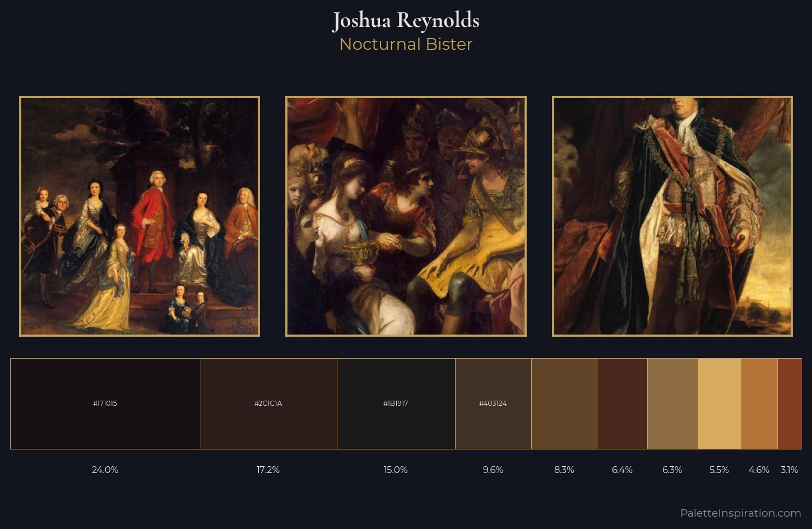This screenshot has height=529, width=812.
Task: Click the 3.1% percentage label
Action: coord(789,470)
